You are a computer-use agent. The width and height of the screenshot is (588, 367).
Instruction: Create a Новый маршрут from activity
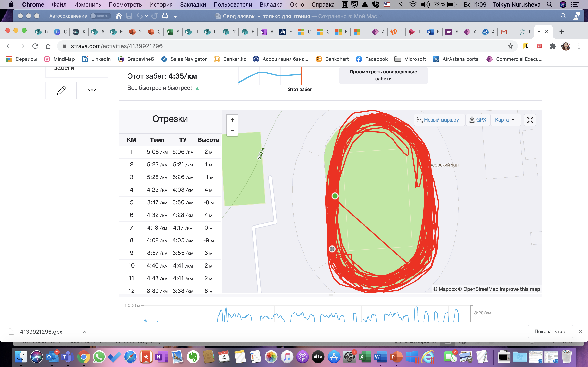(x=439, y=120)
